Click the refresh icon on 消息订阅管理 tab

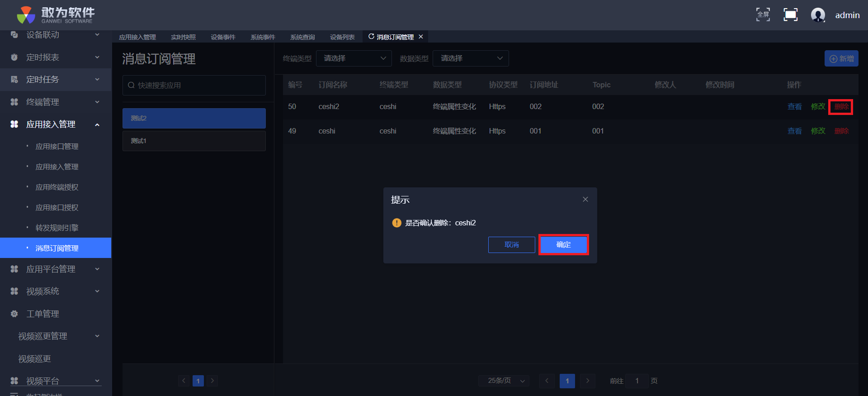(x=371, y=37)
